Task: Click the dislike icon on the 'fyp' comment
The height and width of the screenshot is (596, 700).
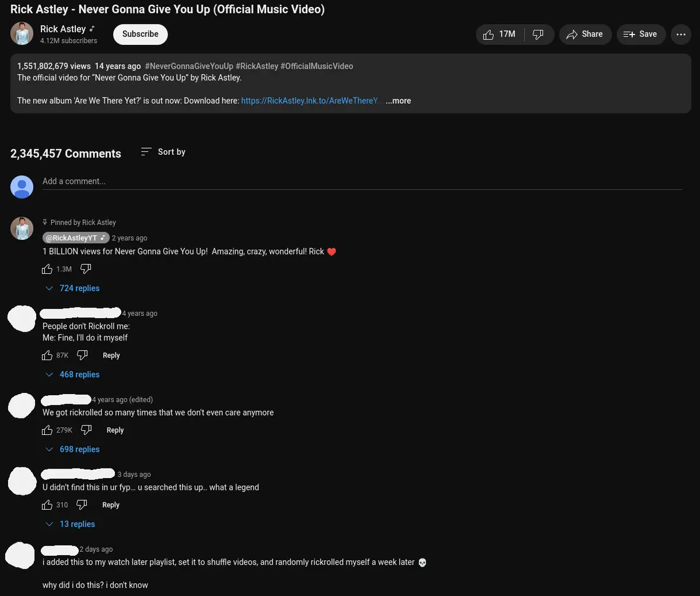Action: [82, 504]
